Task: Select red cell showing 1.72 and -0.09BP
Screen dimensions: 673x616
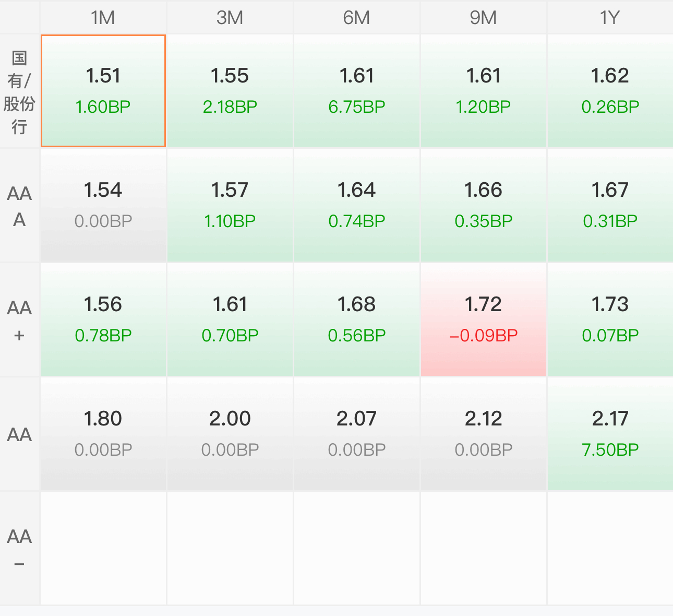Action: tap(484, 319)
